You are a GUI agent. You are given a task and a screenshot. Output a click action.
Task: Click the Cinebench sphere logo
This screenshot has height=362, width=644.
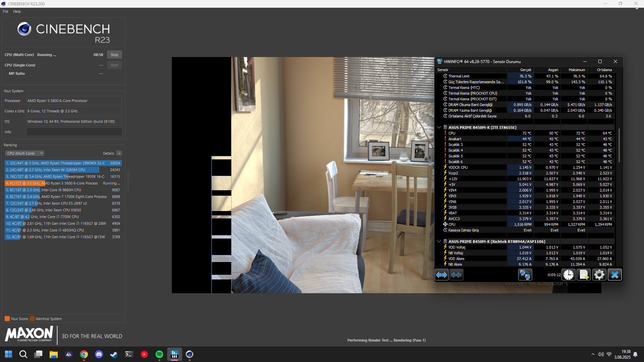(24, 29)
